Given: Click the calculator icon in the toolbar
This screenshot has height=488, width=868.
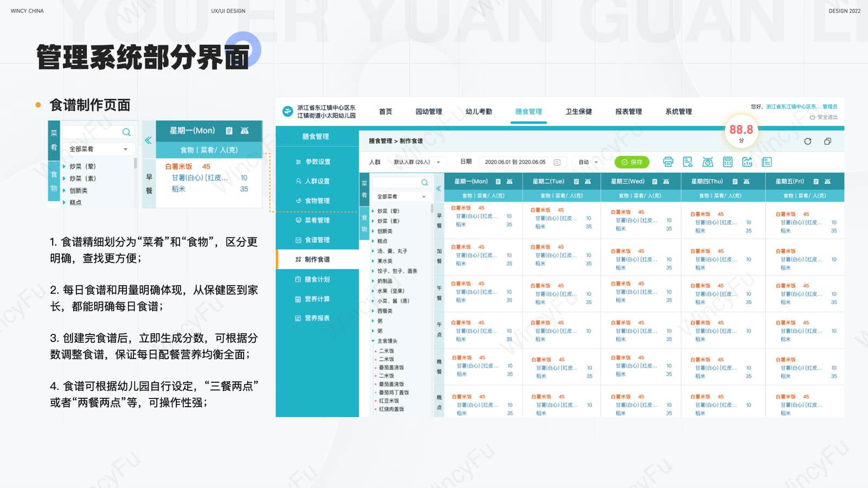Looking at the screenshot, I should (727, 162).
